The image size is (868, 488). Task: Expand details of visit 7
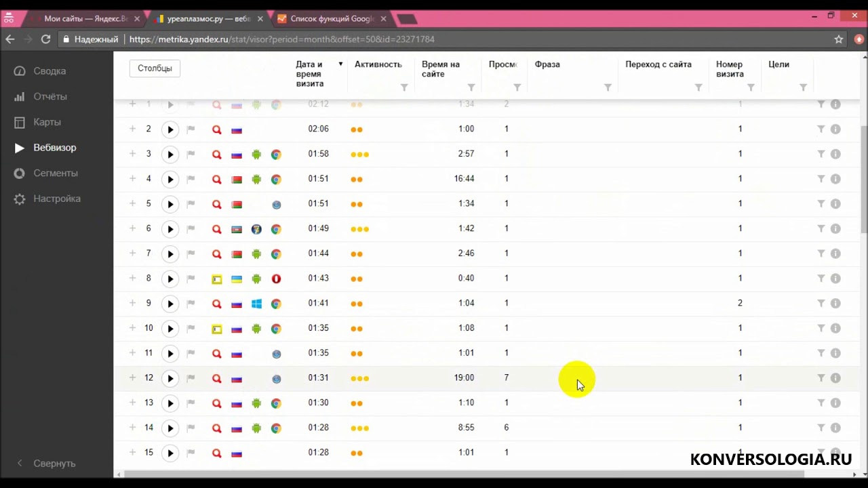133,253
